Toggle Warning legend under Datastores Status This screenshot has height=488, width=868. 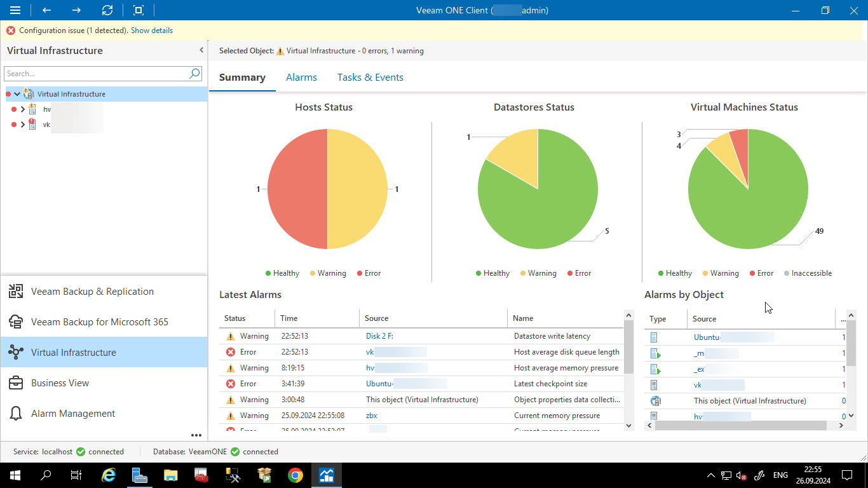pos(538,273)
